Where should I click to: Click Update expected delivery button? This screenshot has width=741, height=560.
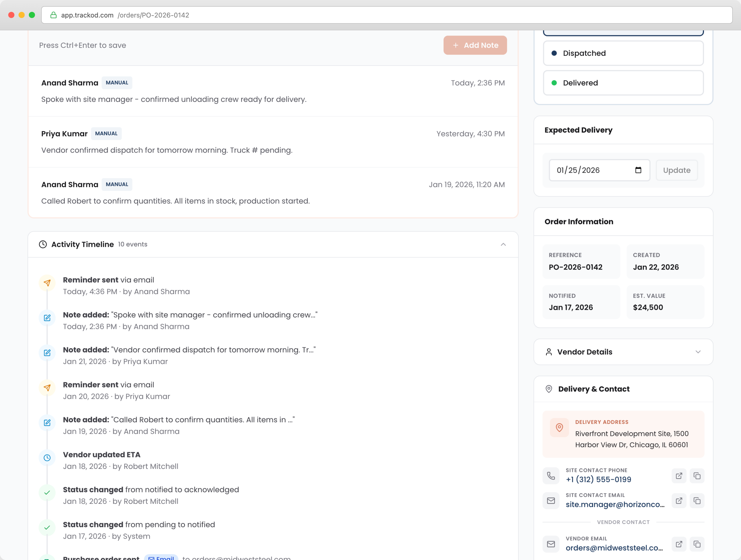coord(676,170)
